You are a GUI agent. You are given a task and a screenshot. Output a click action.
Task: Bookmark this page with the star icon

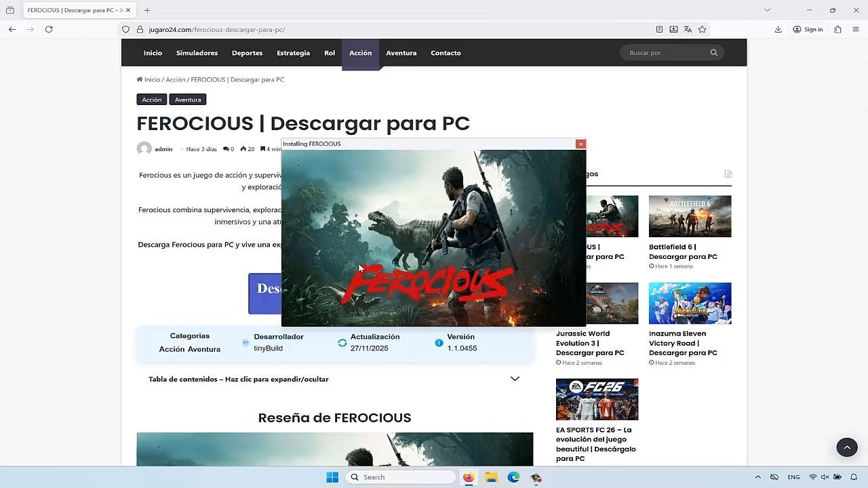coord(702,29)
